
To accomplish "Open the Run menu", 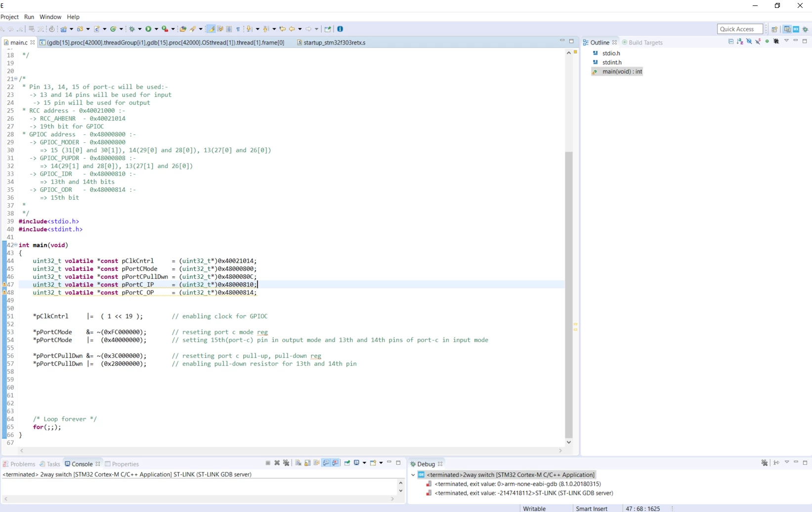I will point(29,17).
